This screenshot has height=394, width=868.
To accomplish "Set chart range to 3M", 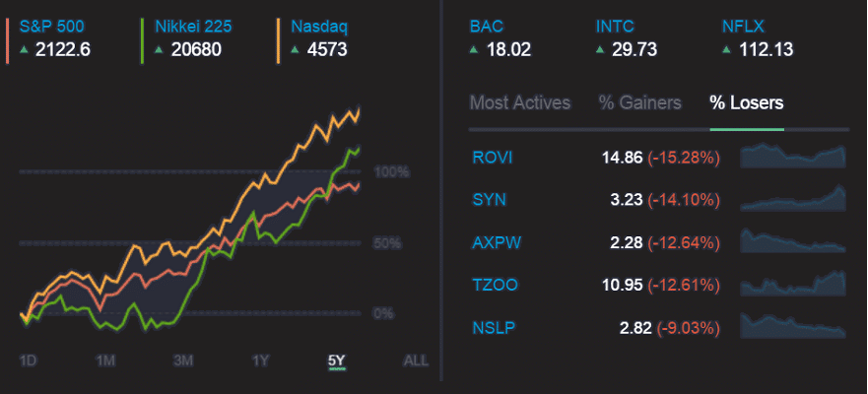I will (x=183, y=361).
